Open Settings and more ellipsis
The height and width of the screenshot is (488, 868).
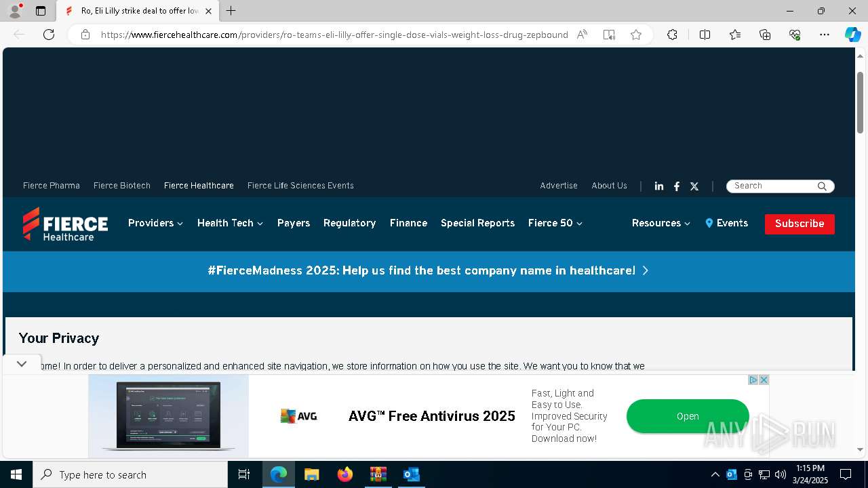tap(825, 35)
